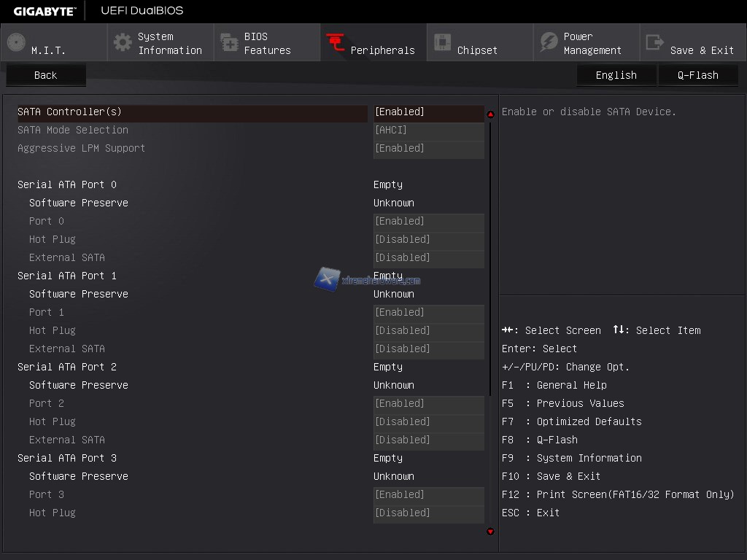Toggle the SATA Controller(s) Enabled value

(x=428, y=112)
